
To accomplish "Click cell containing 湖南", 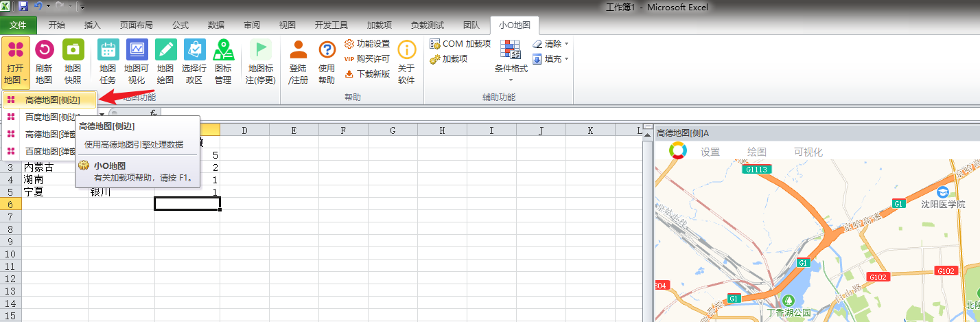I will [55, 180].
